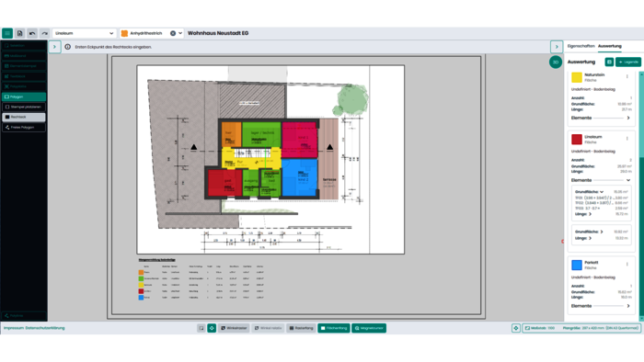
Task: Open the three-dot menu of Linoleum card
Action: pyautogui.click(x=627, y=139)
